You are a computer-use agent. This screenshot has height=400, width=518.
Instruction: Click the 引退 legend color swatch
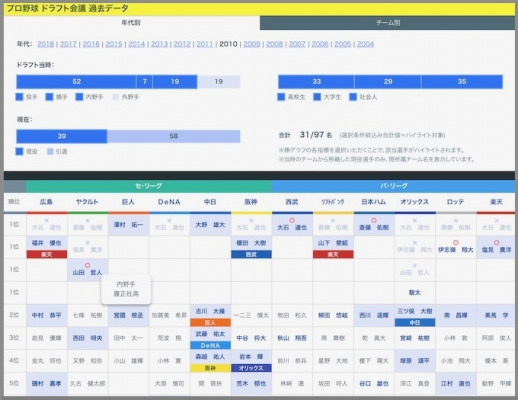[50, 152]
